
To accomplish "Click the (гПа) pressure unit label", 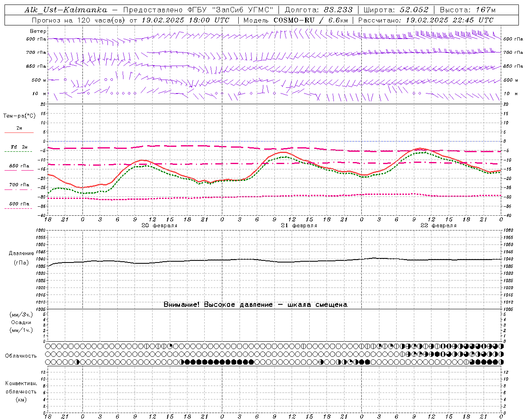I will (21, 263).
